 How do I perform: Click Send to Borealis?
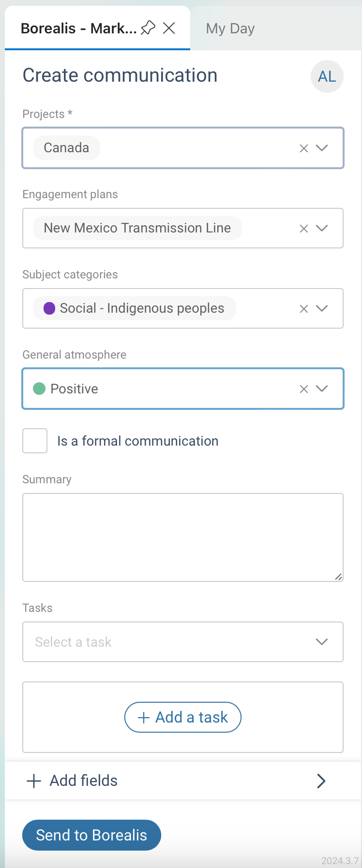tap(91, 835)
